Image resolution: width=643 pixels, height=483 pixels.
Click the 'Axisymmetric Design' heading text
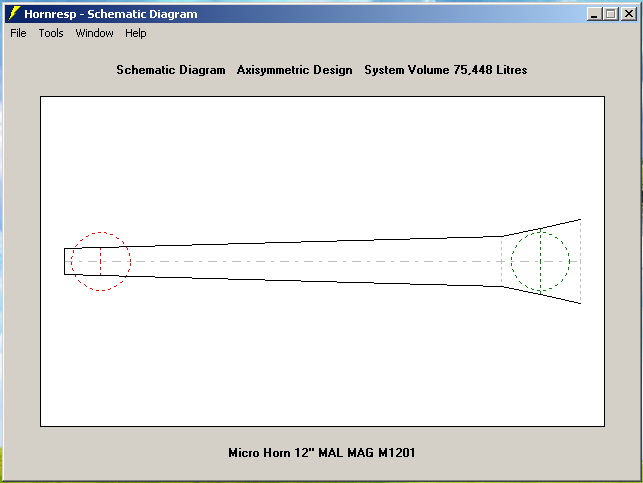(x=294, y=70)
